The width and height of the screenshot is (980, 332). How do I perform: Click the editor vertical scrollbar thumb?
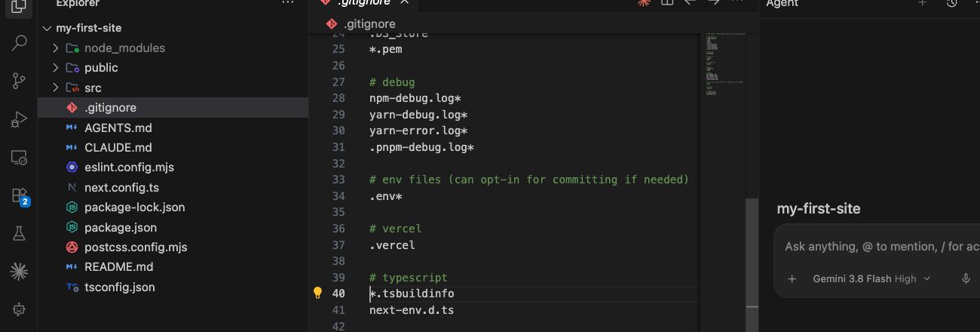(752, 264)
